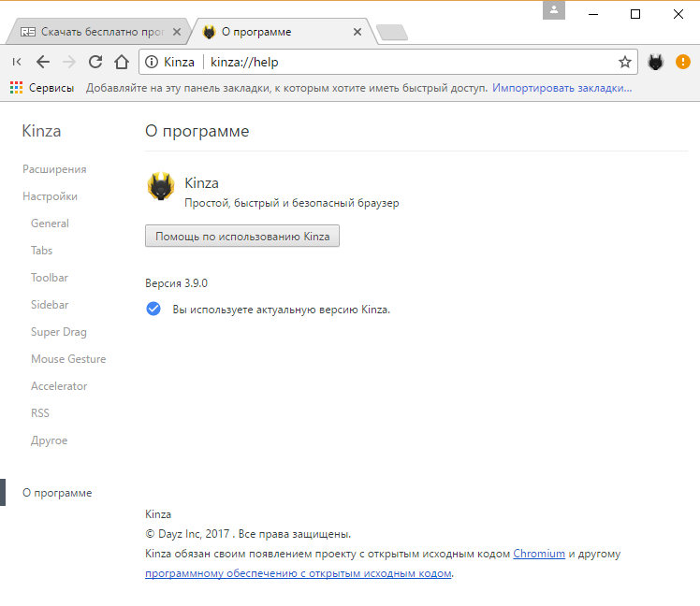
Task: Go to the home page icon
Action: [121, 63]
